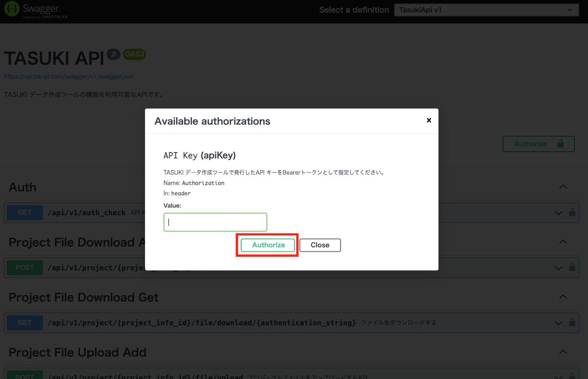Open the Select a definition dropdown

pyautogui.click(x=486, y=10)
